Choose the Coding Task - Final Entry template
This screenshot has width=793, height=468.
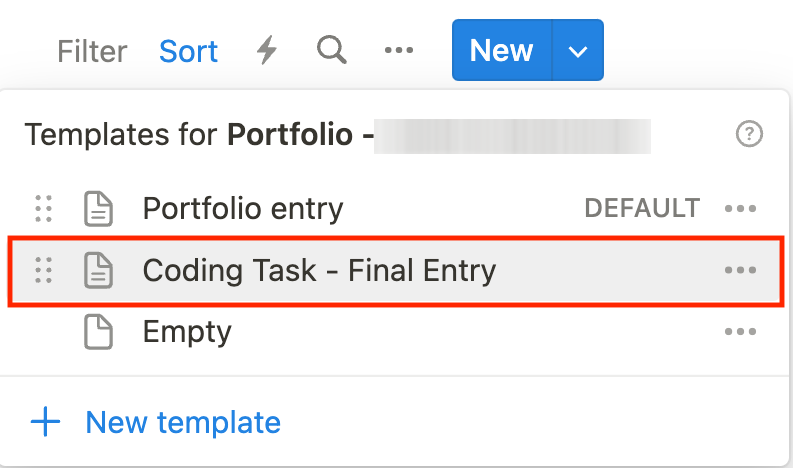click(319, 270)
